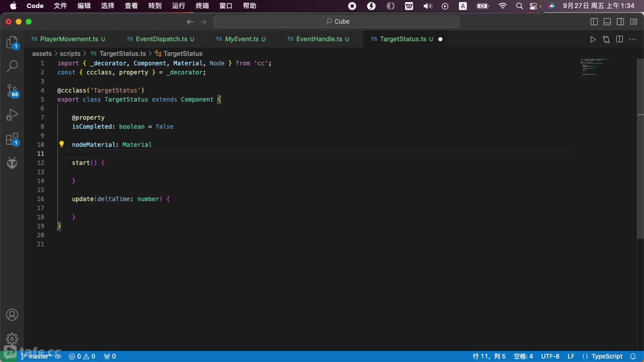Image resolution: width=644 pixels, height=362 pixels.
Task: Go forward with the right arrow navigation
Action: pos(203,22)
